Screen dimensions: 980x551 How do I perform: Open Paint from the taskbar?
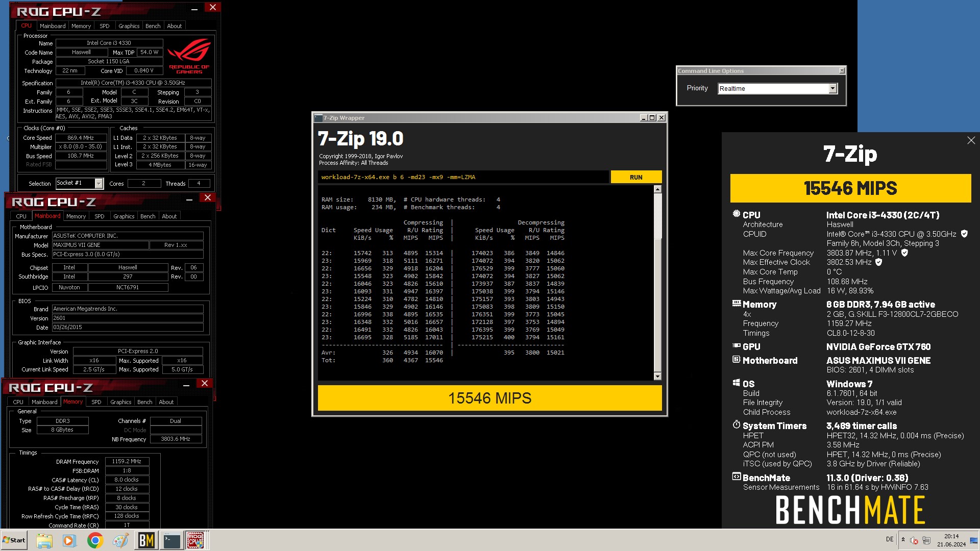pyautogui.click(x=120, y=540)
